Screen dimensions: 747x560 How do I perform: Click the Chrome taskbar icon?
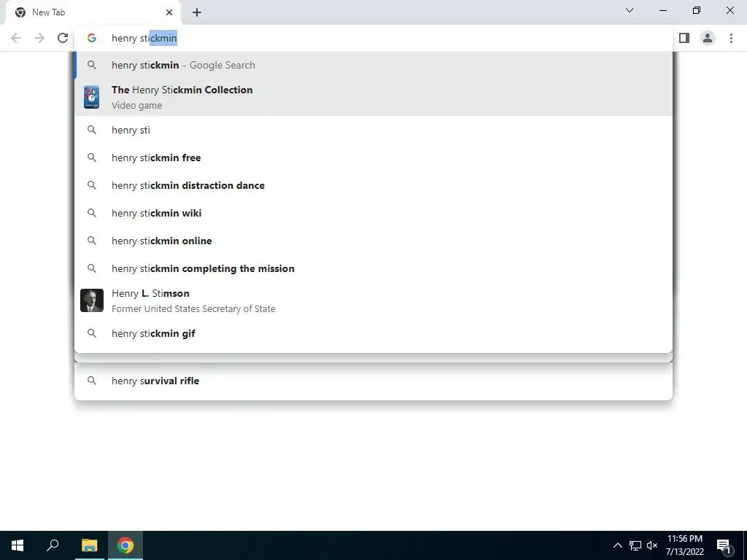[125, 545]
